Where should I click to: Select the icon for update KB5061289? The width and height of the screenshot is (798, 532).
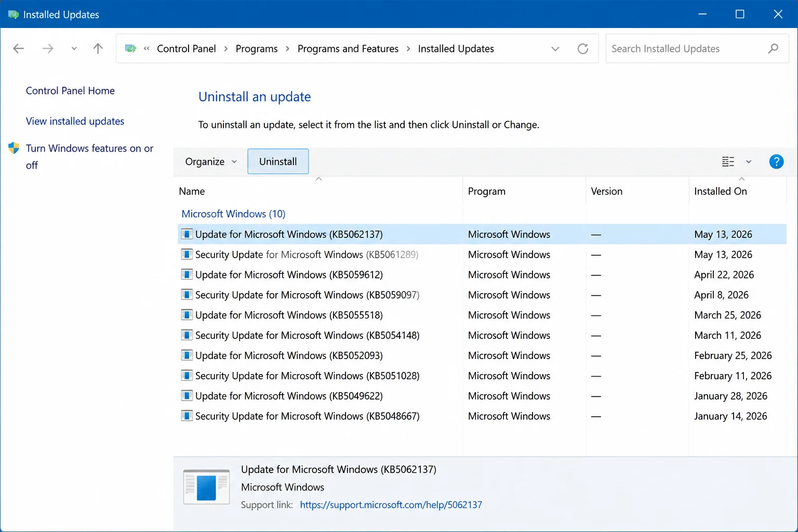[187, 254]
